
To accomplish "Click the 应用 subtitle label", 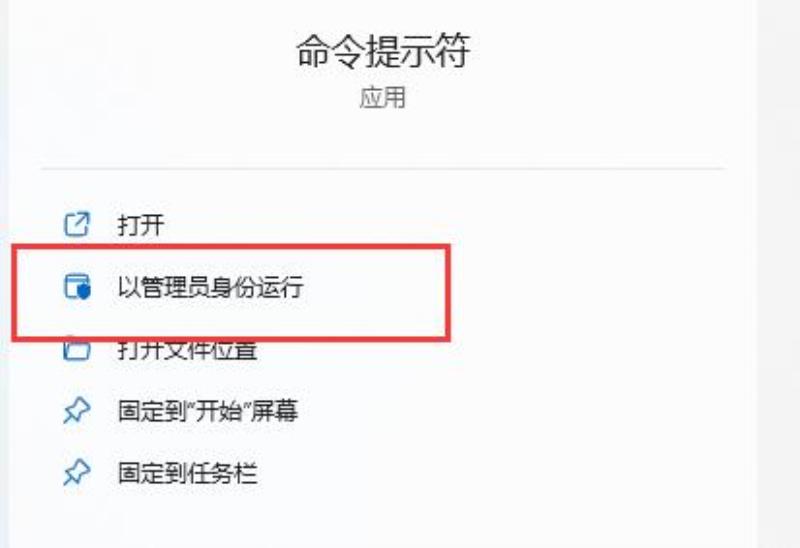I will point(383,97).
